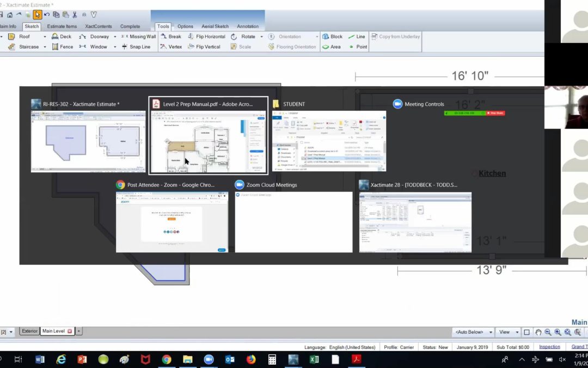Image resolution: width=588 pixels, height=368 pixels.
Task: Select the Window tool
Action: point(94,46)
